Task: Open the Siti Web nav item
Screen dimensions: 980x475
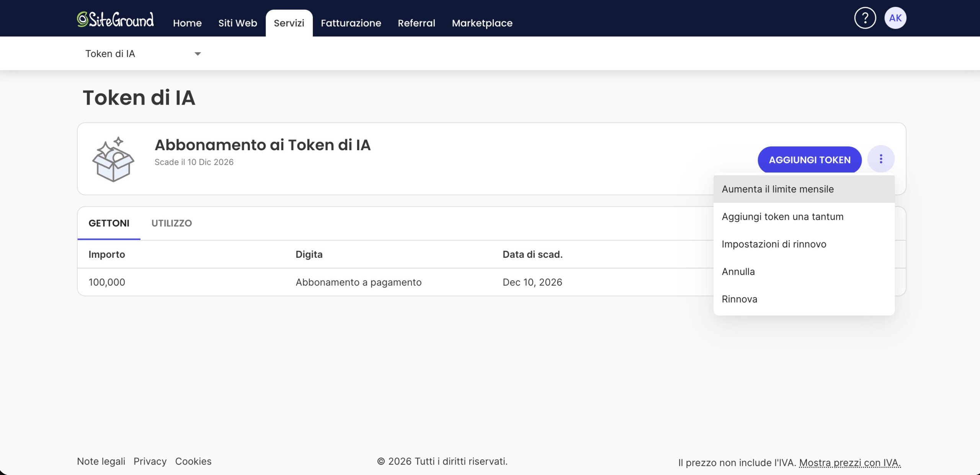Action: (x=237, y=23)
